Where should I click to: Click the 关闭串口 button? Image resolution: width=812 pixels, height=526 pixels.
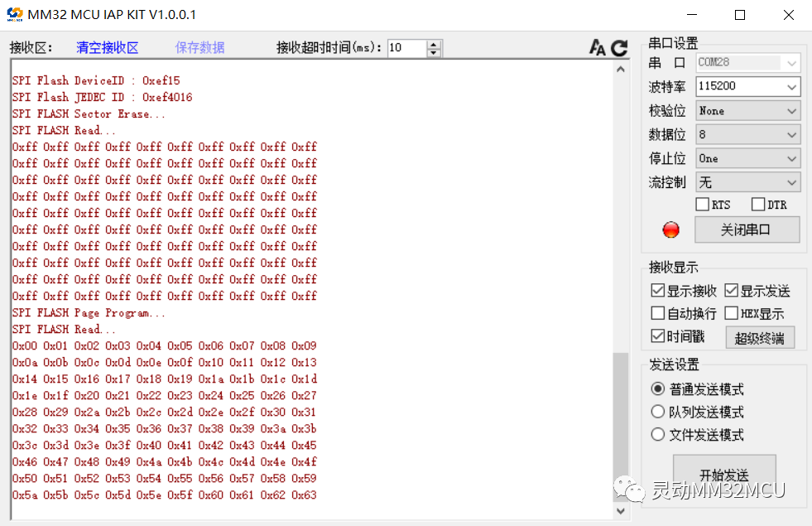747,229
